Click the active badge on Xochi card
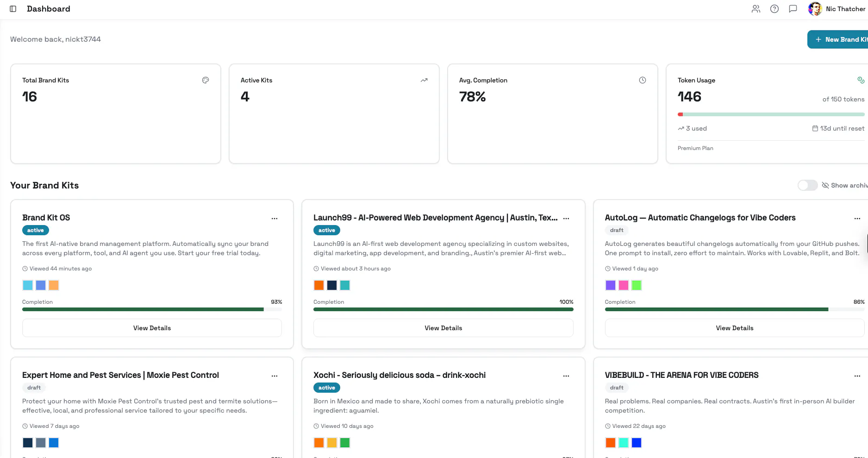Image resolution: width=868 pixels, height=458 pixels. pos(327,388)
